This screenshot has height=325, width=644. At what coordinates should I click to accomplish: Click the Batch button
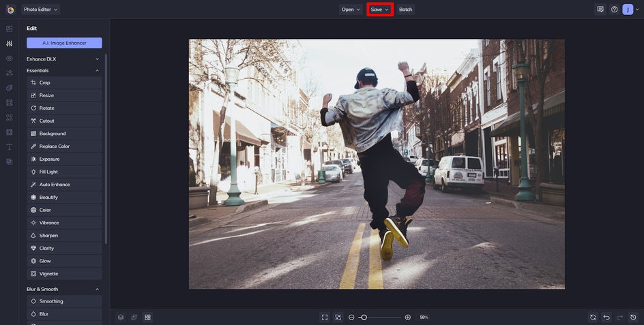point(405,10)
